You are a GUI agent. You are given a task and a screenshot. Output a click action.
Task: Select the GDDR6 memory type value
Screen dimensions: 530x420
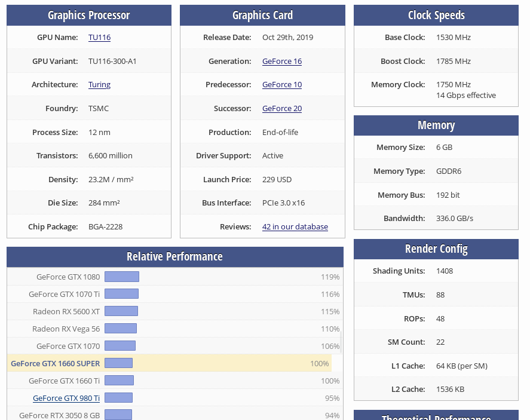[x=449, y=171]
